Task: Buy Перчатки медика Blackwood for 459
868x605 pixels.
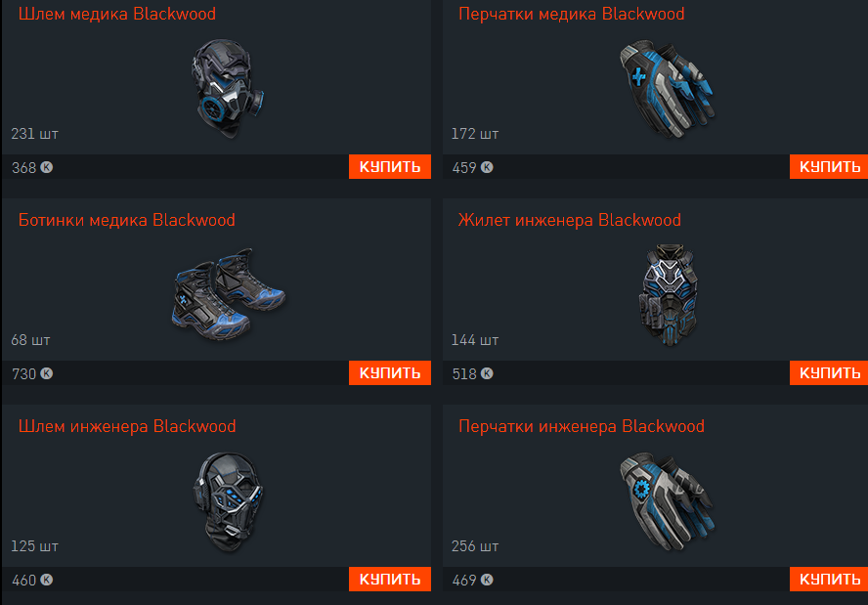Action: coord(829,166)
